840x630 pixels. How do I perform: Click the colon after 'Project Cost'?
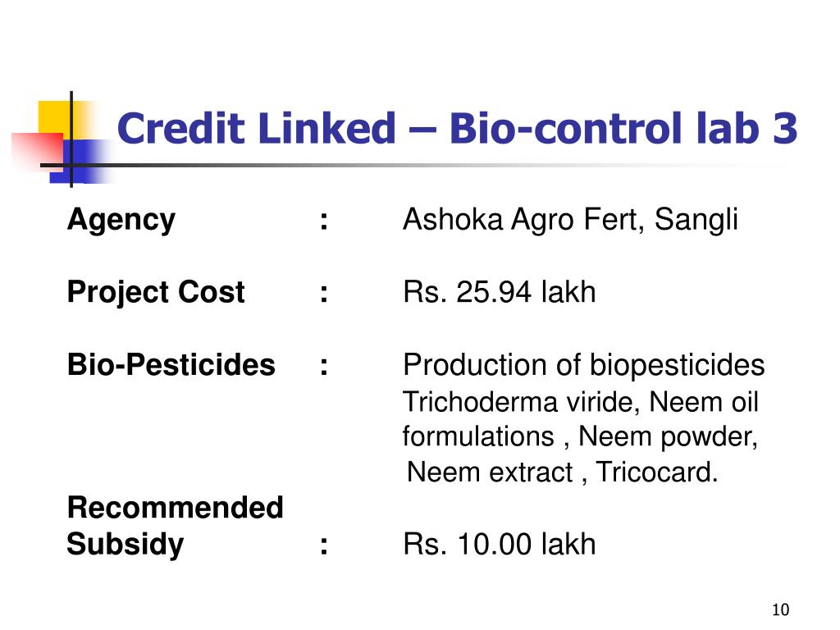[323, 294]
